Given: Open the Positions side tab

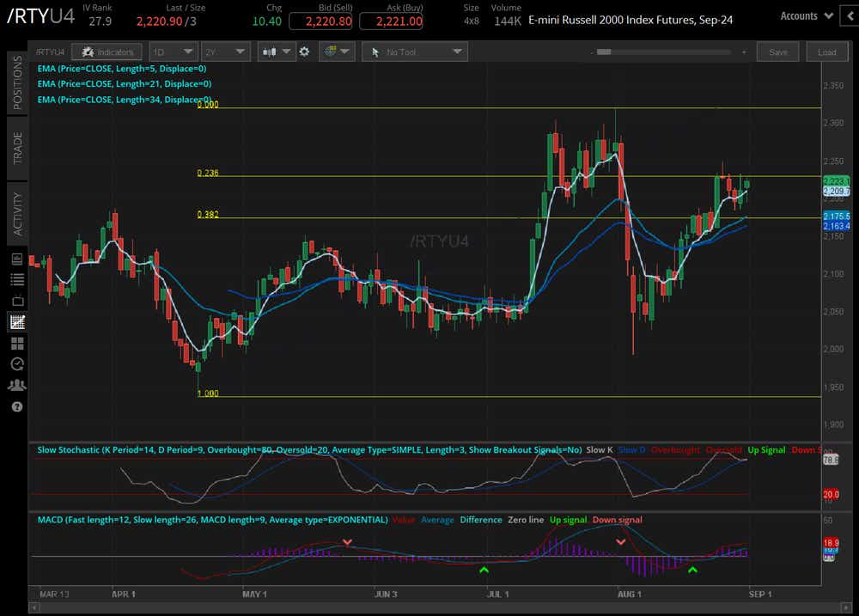Looking at the screenshot, I should tap(16, 83).
